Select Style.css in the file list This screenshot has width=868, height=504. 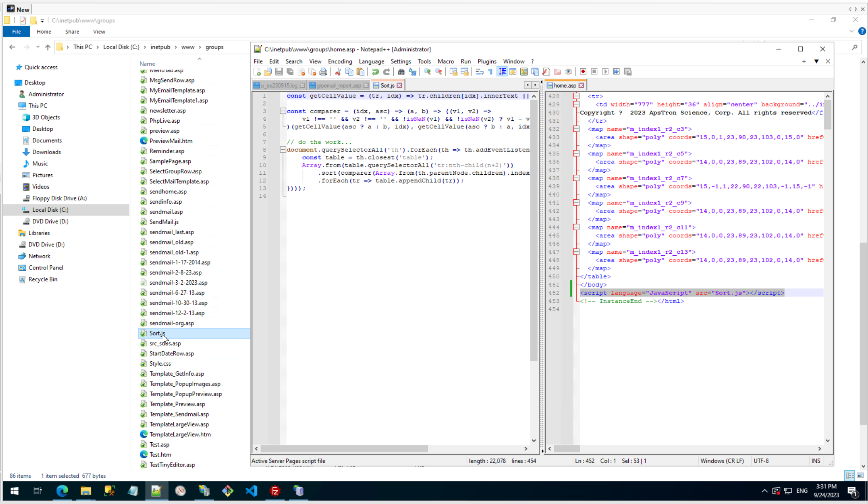point(160,363)
